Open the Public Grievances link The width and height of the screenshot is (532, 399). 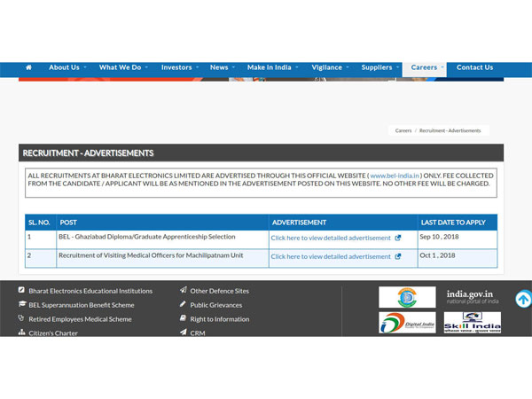[216, 305]
